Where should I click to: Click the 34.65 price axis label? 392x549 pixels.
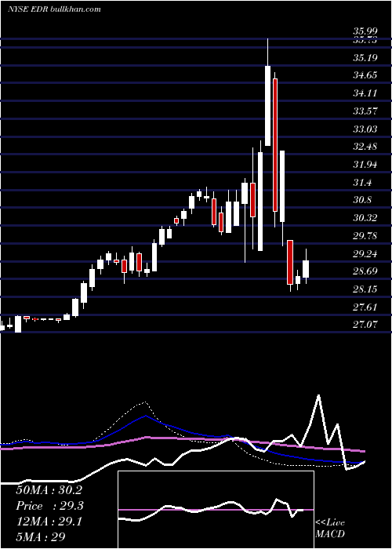pyautogui.click(x=365, y=75)
